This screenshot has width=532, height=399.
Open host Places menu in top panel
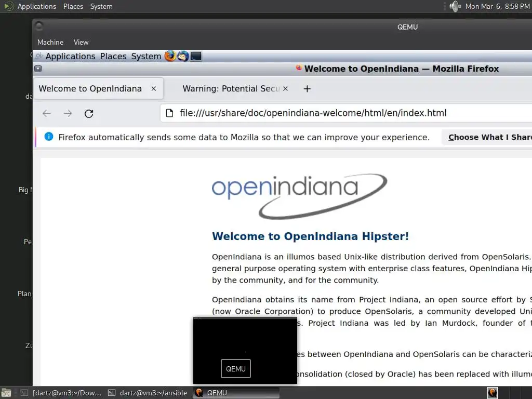point(73,6)
